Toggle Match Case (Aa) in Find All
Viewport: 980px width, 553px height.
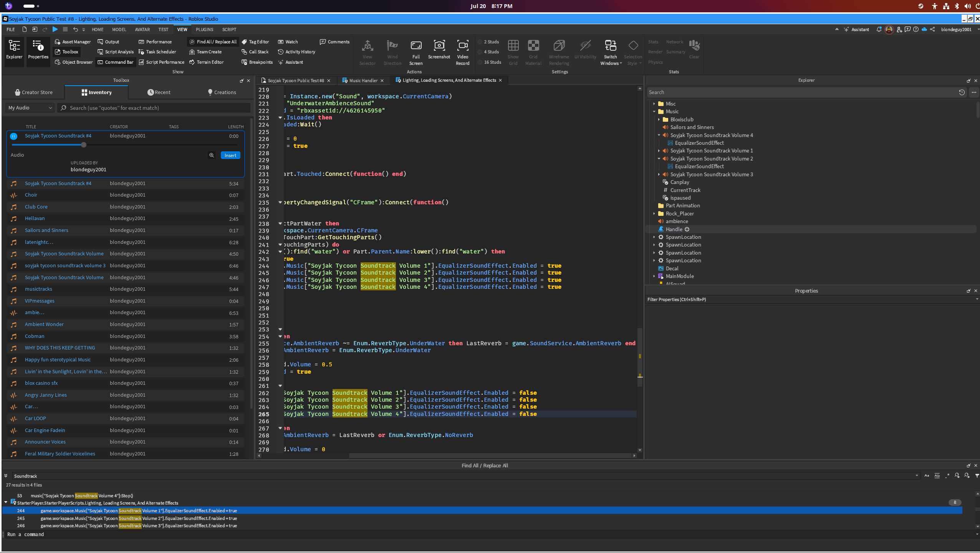(x=927, y=476)
